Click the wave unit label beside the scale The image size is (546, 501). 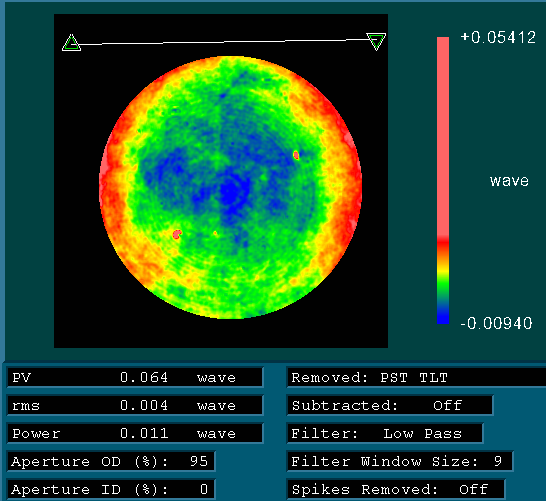click(509, 181)
